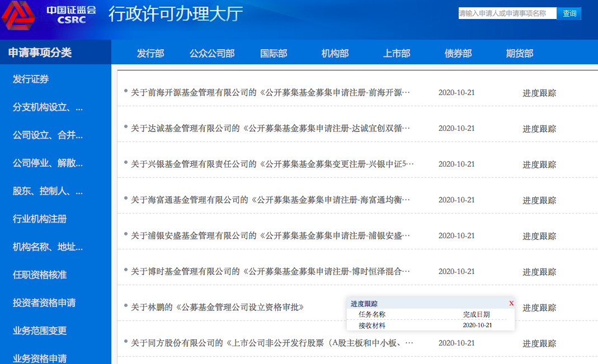Select 业务范围变更 in the sidebar
The image size is (598, 364).
point(40,330)
